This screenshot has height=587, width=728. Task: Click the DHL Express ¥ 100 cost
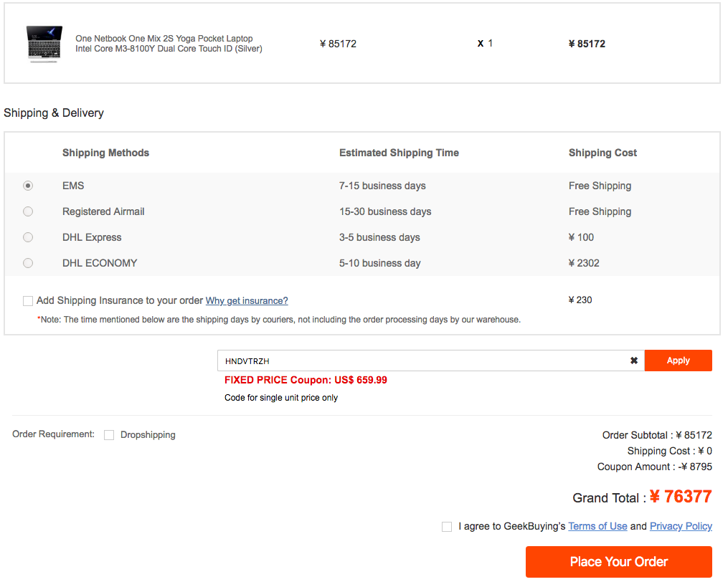pos(581,237)
